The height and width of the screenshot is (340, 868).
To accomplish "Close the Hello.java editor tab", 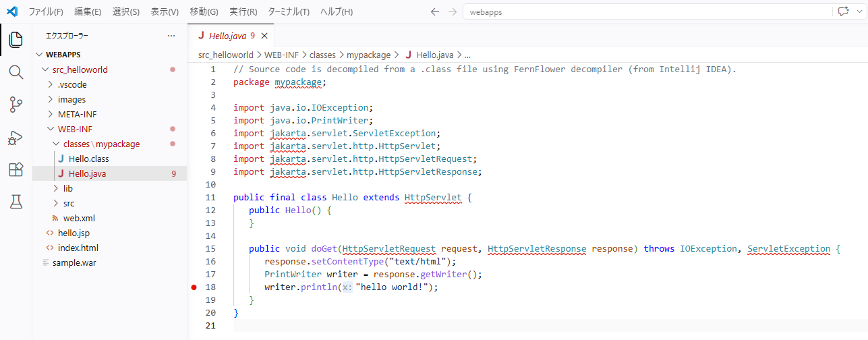I will pyautogui.click(x=264, y=36).
